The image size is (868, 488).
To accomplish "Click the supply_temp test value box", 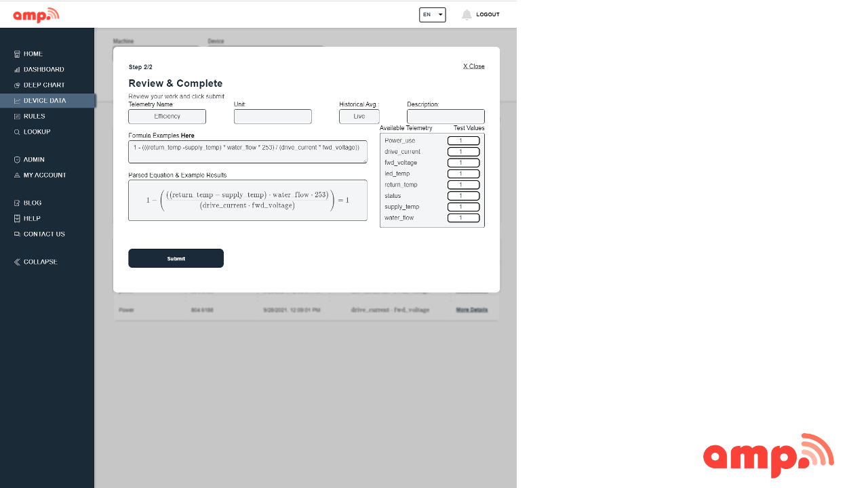I will 464,207.
